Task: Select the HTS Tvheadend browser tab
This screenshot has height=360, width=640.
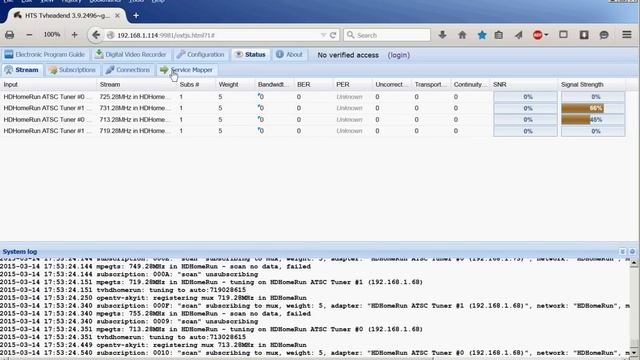Action: pos(65,16)
